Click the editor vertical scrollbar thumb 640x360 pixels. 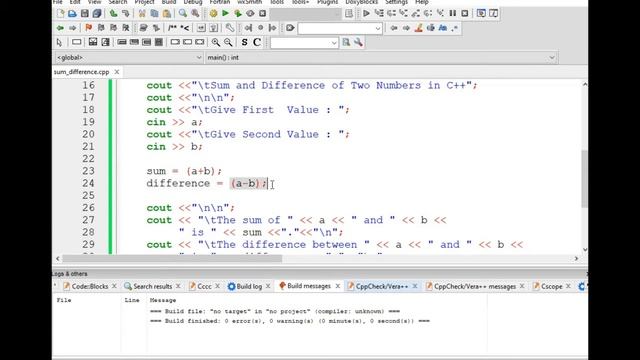click(584, 178)
